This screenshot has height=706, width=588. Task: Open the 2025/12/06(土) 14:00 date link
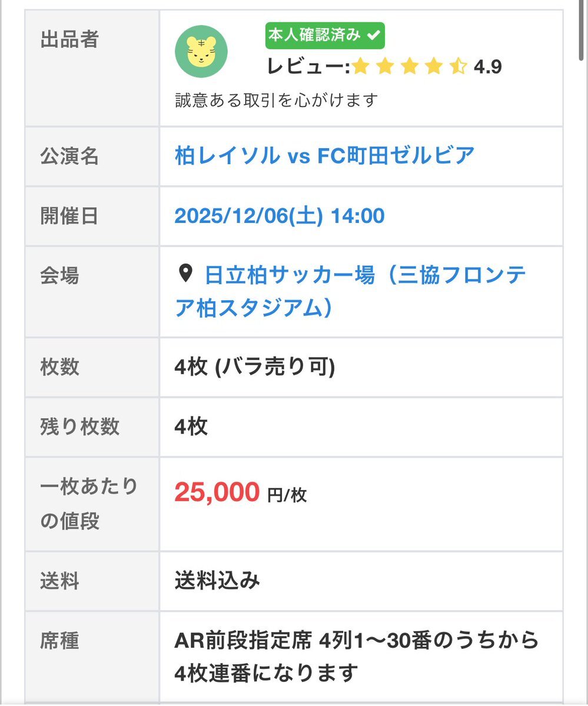[x=280, y=216]
